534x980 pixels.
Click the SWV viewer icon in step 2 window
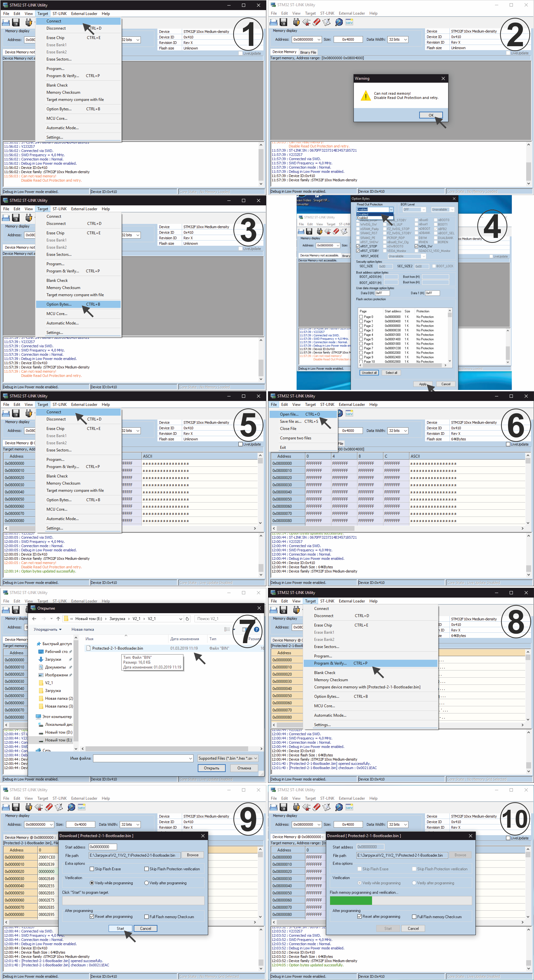(349, 22)
